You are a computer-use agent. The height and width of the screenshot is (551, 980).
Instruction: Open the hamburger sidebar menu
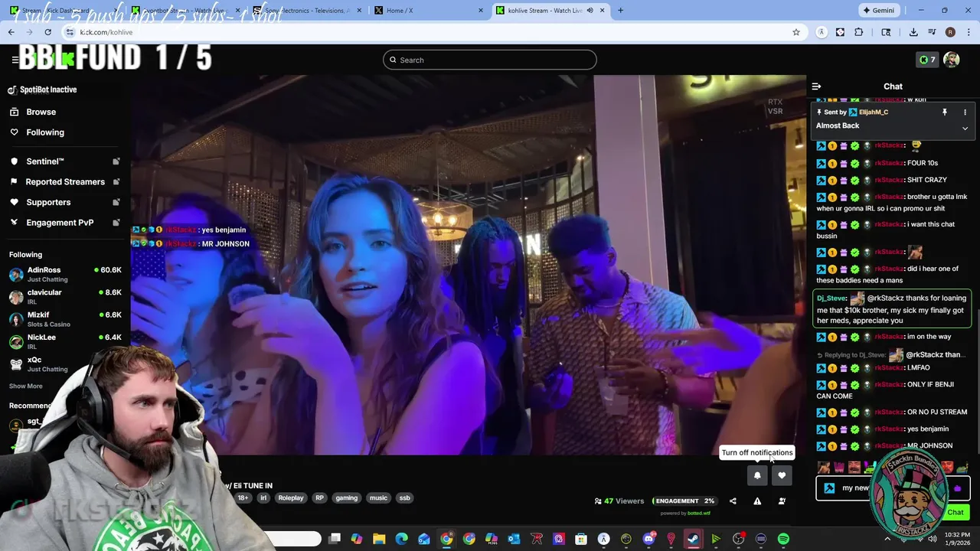coord(15,60)
